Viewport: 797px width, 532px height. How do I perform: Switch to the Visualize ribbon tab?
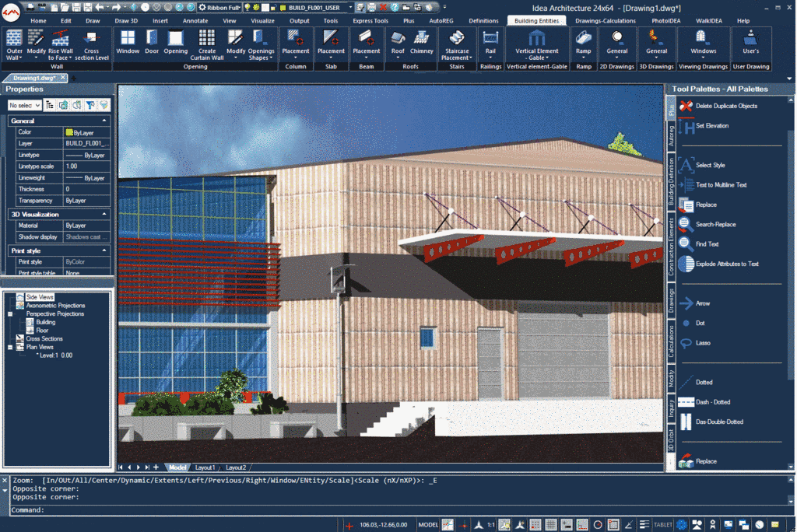tap(262, 21)
